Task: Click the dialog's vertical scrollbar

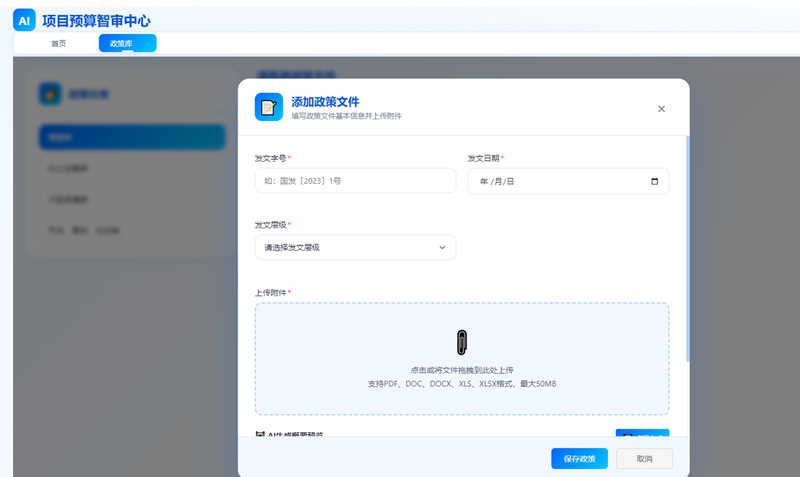Action: click(687, 249)
